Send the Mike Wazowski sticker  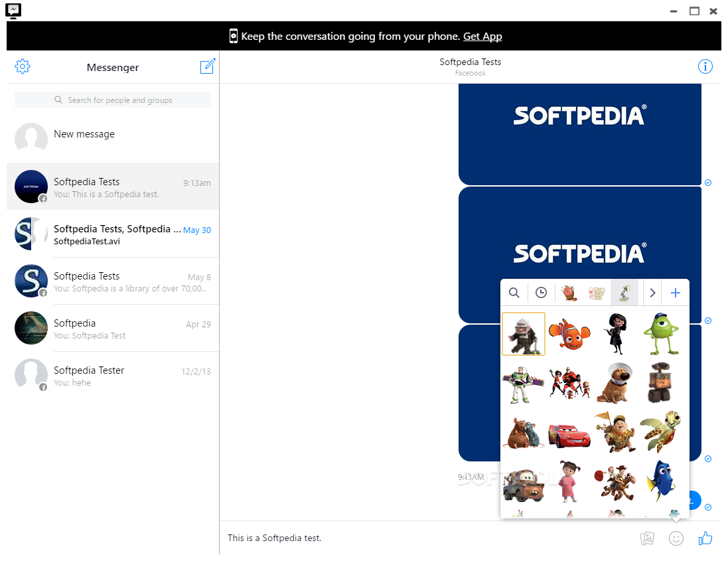pos(662,334)
